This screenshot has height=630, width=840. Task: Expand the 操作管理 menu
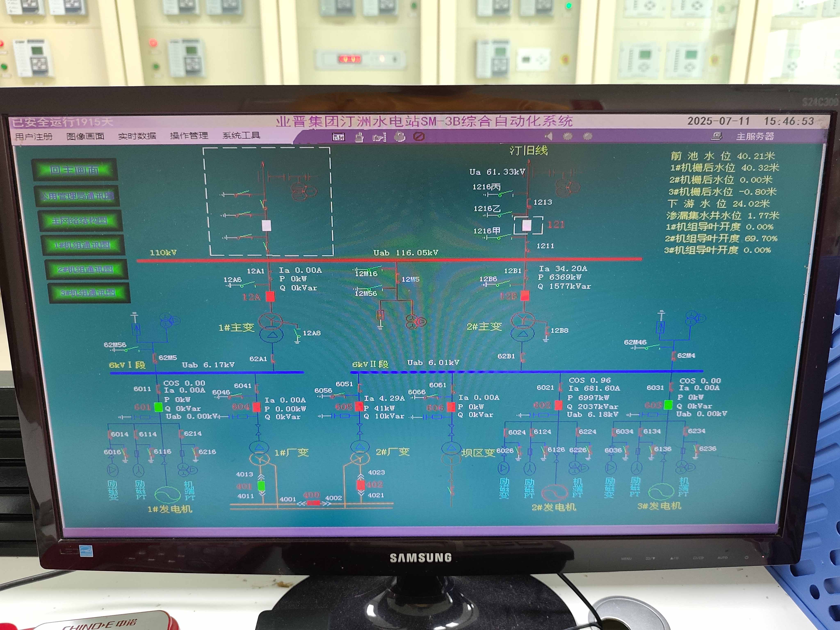pyautogui.click(x=189, y=136)
